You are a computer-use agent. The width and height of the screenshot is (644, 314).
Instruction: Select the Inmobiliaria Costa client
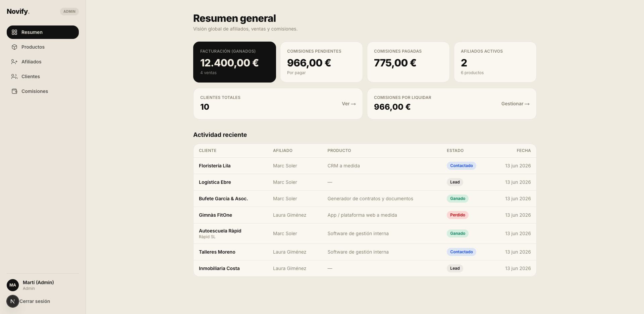point(219,268)
